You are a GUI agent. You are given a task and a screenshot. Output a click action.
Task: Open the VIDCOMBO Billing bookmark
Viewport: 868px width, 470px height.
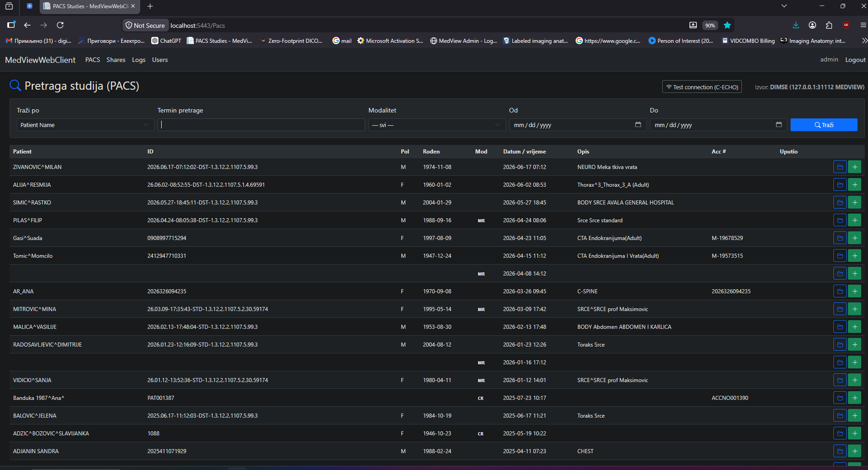748,41
